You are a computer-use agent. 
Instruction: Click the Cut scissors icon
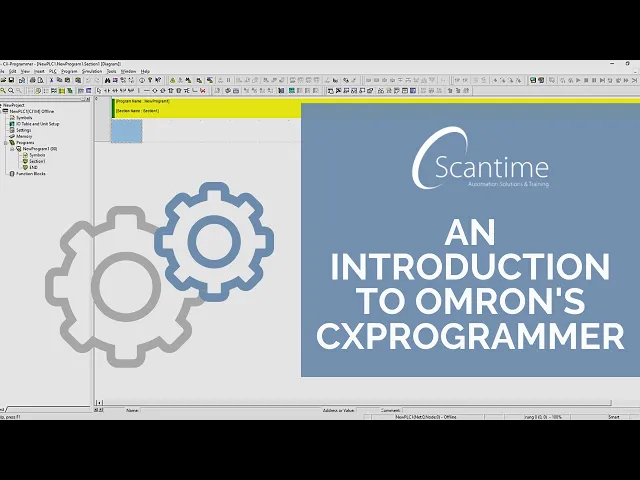pyautogui.click(x=51, y=80)
